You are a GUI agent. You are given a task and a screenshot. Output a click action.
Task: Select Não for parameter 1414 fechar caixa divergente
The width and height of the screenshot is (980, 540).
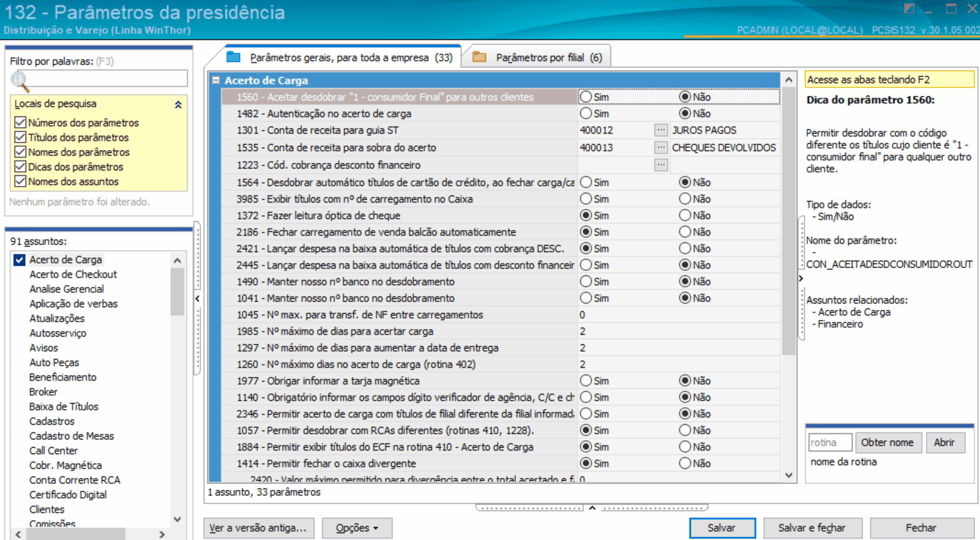(x=685, y=463)
